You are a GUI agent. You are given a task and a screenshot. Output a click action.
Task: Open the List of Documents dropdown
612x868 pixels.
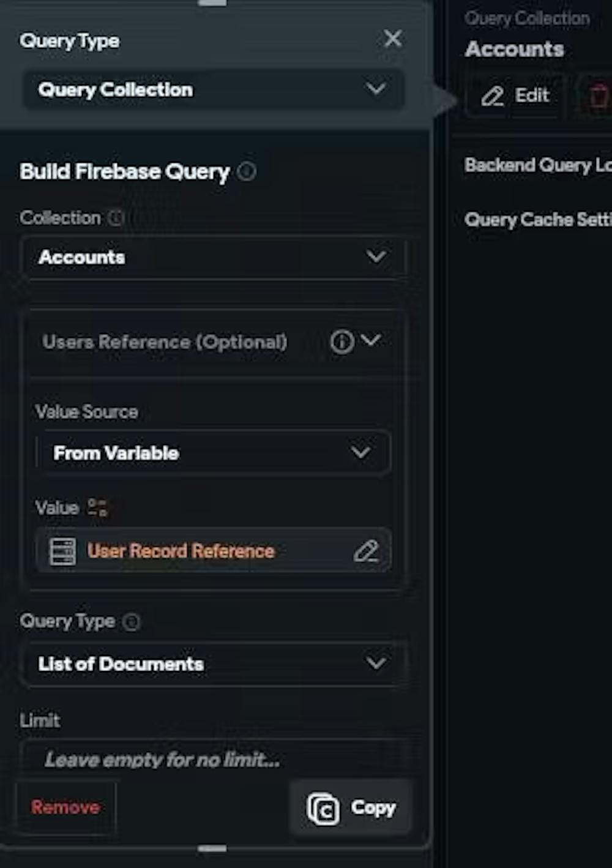(213, 664)
